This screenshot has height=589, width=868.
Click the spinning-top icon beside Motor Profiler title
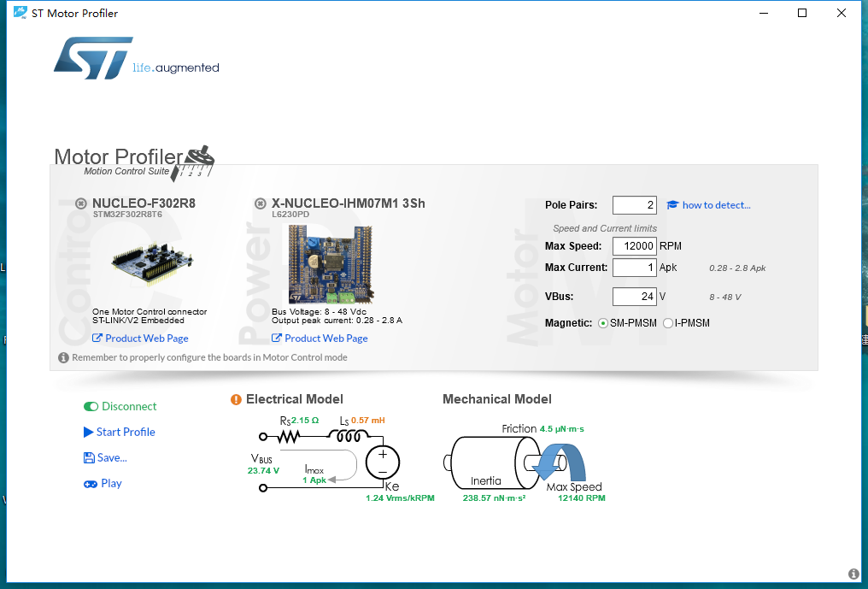point(198,156)
